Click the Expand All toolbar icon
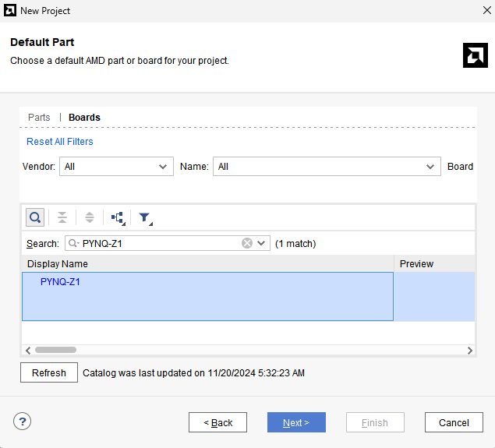The image size is (495, 448). coord(90,217)
